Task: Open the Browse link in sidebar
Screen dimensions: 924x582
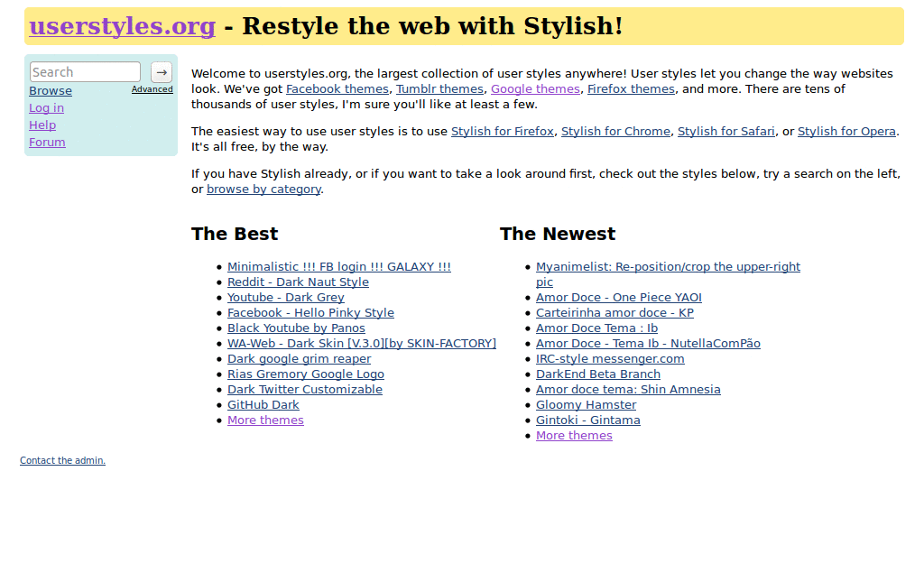Action: (x=51, y=91)
